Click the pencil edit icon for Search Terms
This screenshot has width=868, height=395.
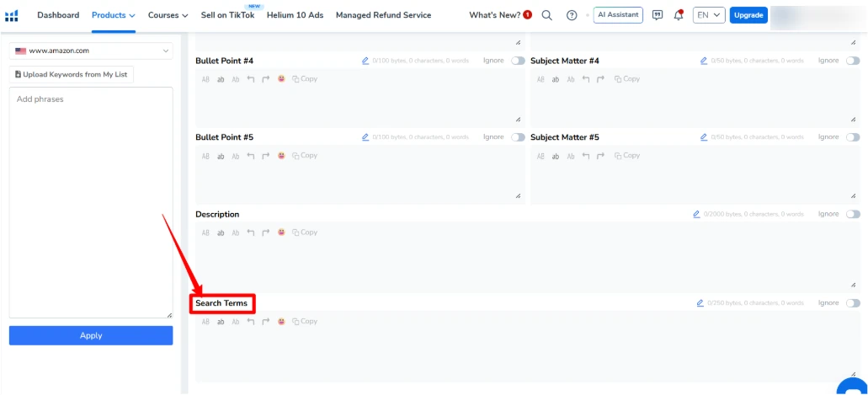(x=700, y=303)
